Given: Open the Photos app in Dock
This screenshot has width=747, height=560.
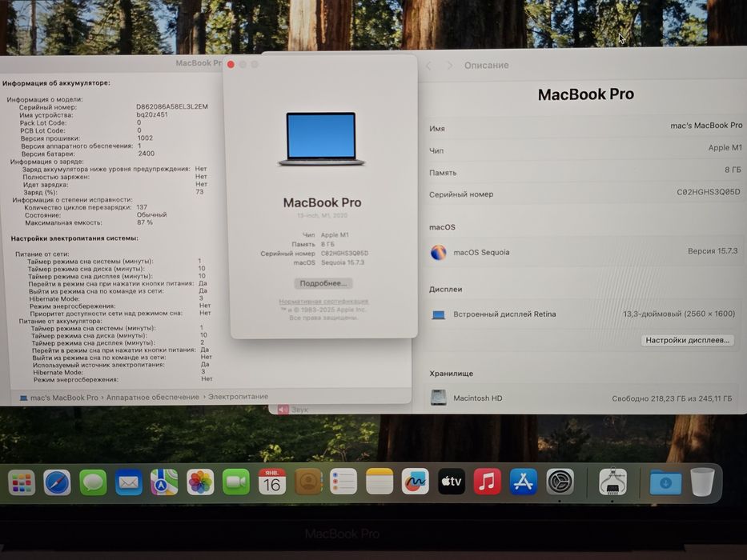Looking at the screenshot, I should (x=200, y=482).
